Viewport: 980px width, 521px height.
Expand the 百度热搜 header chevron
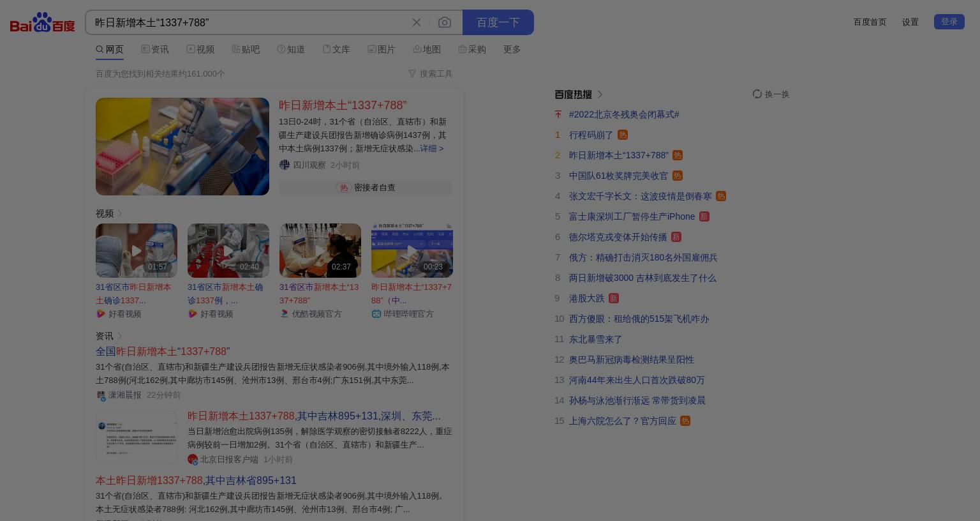pos(600,94)
